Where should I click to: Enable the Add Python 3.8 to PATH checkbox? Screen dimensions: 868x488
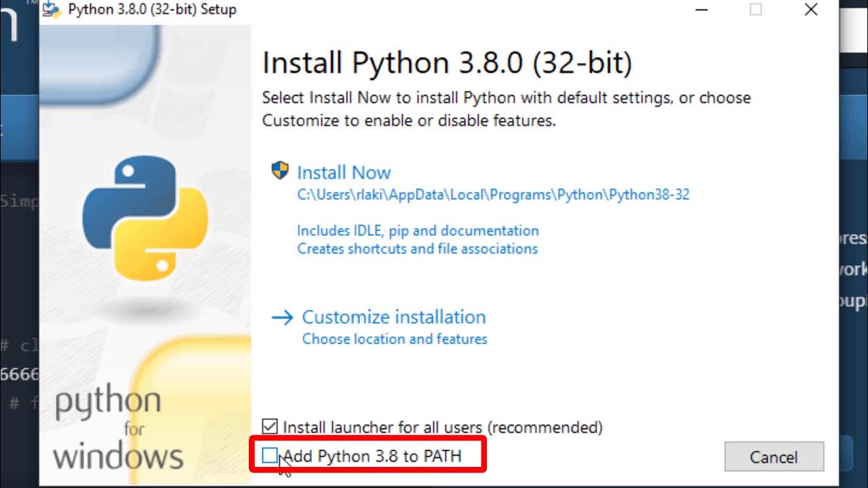270,455
